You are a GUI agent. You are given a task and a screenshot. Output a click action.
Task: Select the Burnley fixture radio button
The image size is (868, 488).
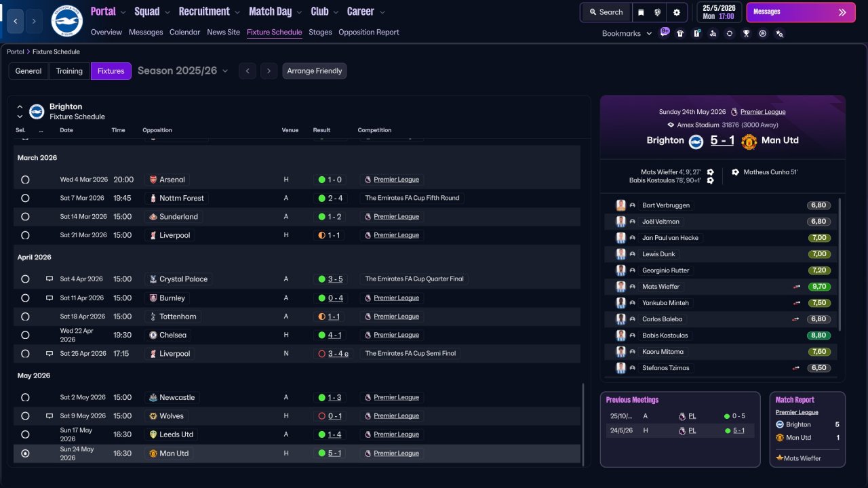coord(25,298)
